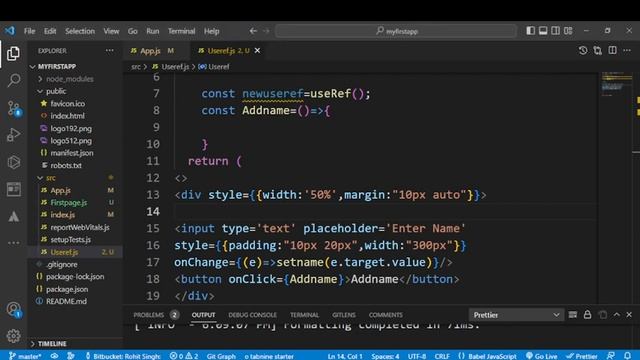Open the Source Control view icon

pos(13,108)
